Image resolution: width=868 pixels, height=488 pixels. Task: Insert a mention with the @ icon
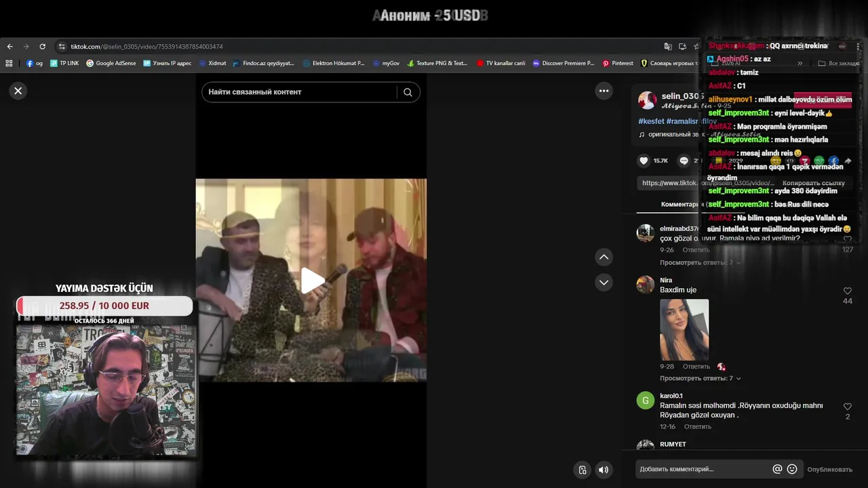(x=777, y=469)
